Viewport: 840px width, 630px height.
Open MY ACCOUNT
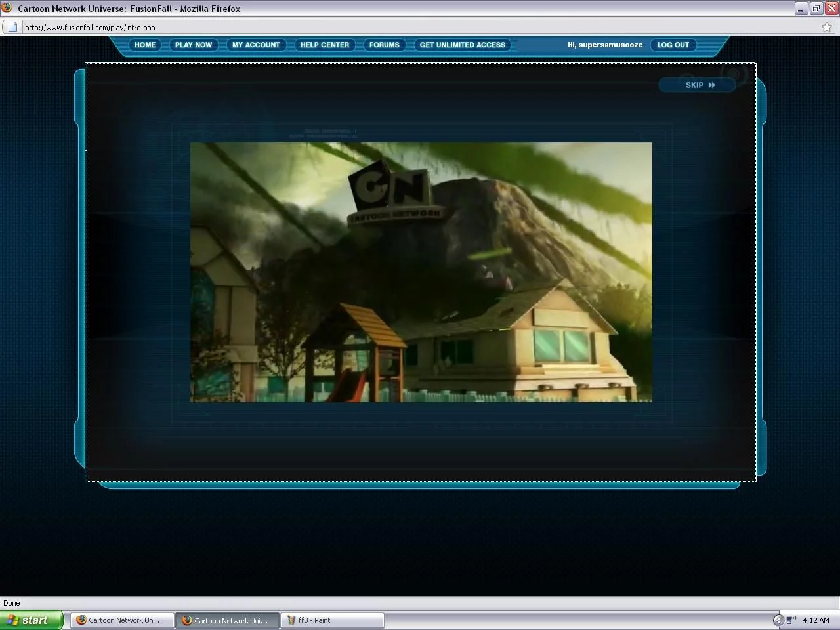click(256, 45)
